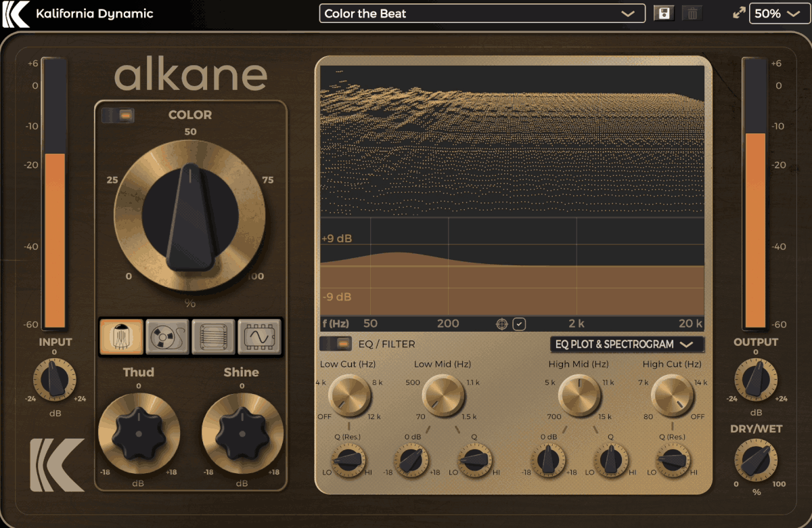The width and height of the screenshot is (812, 528).
Task: Select the tape reel saturation mode
Action: pos(167,336)
